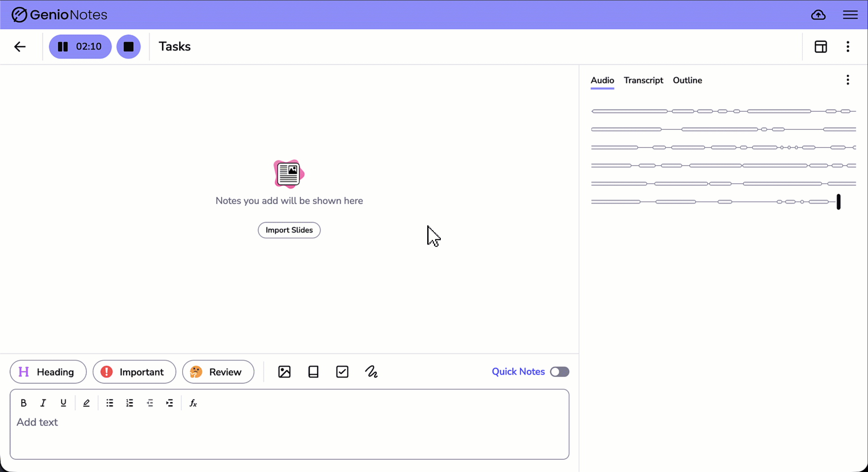
Task: Stop the recording with the square button
Action: pos(128,47)
